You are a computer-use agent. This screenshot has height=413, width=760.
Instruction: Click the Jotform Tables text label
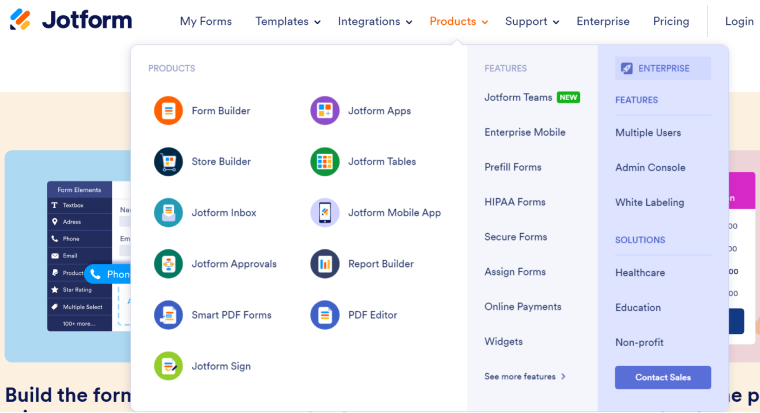coord(382,161)
